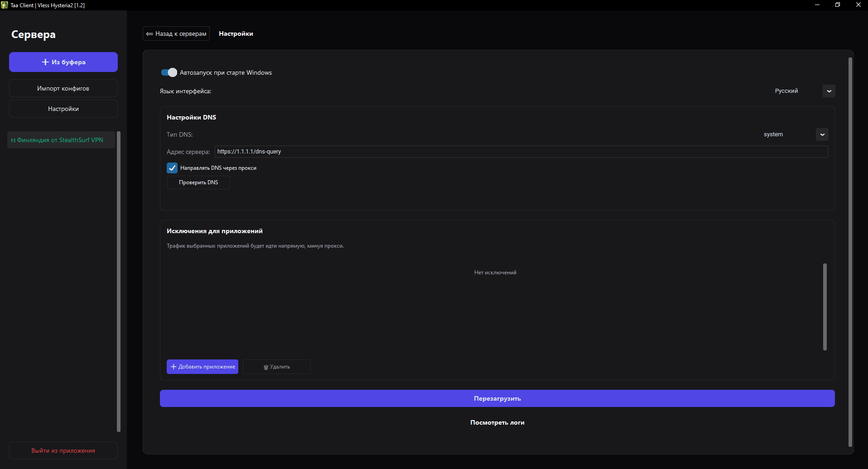
Task: Toggle «Автозапуск при старте Windows»
Action: 168,72
